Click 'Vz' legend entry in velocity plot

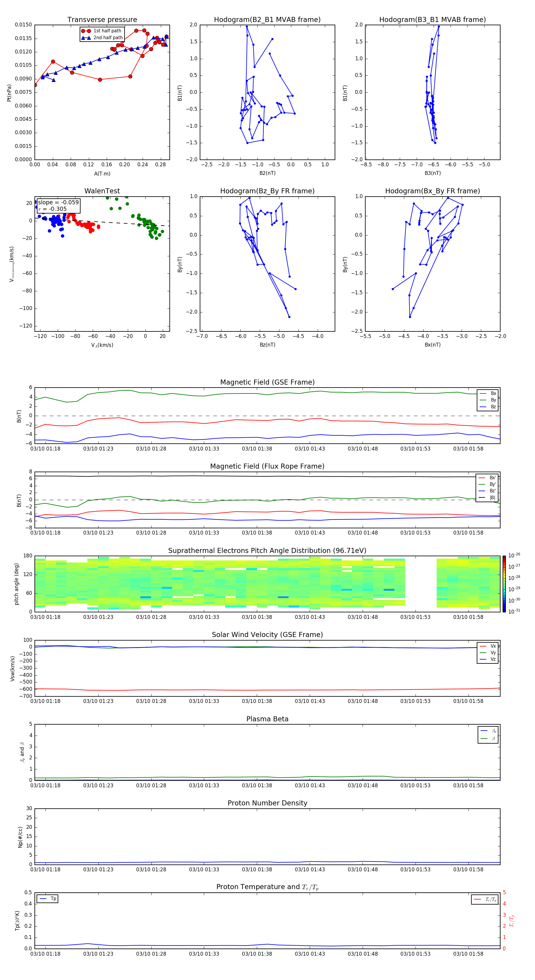tap(488, 659)
